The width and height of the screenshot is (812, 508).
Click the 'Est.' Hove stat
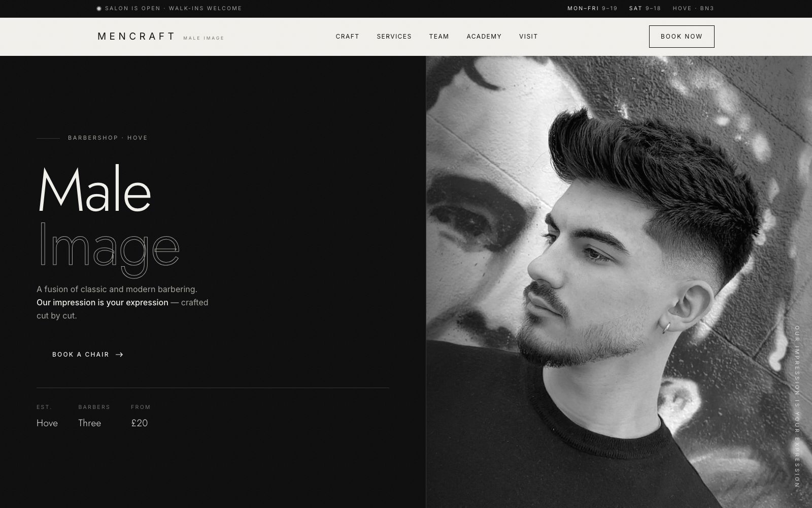click(x=47, y=417)
